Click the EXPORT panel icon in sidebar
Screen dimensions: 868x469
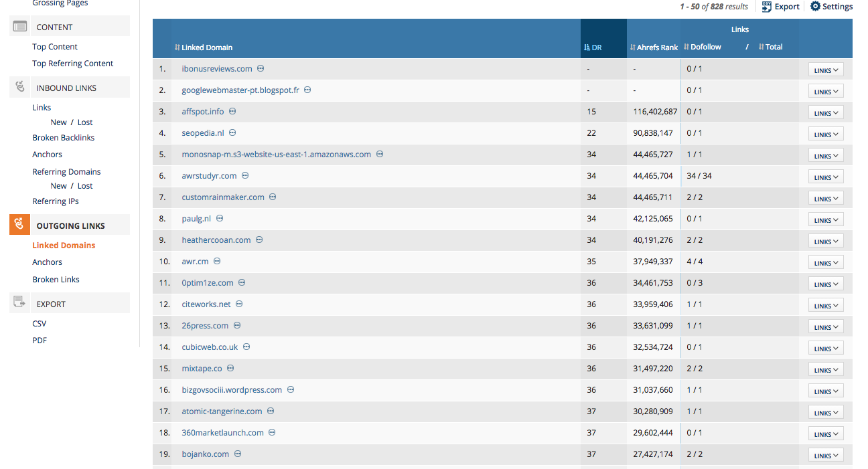click(x=19, y=302)
